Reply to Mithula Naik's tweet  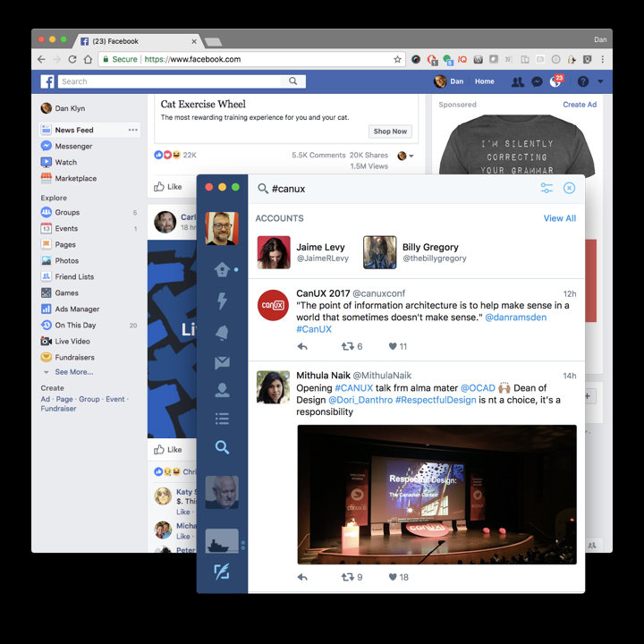coord(302,577)
